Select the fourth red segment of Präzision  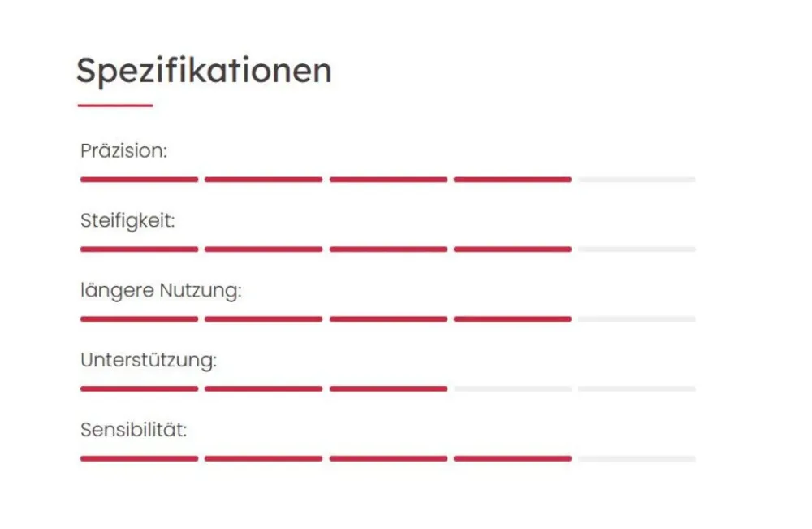[x=512, y=180]
